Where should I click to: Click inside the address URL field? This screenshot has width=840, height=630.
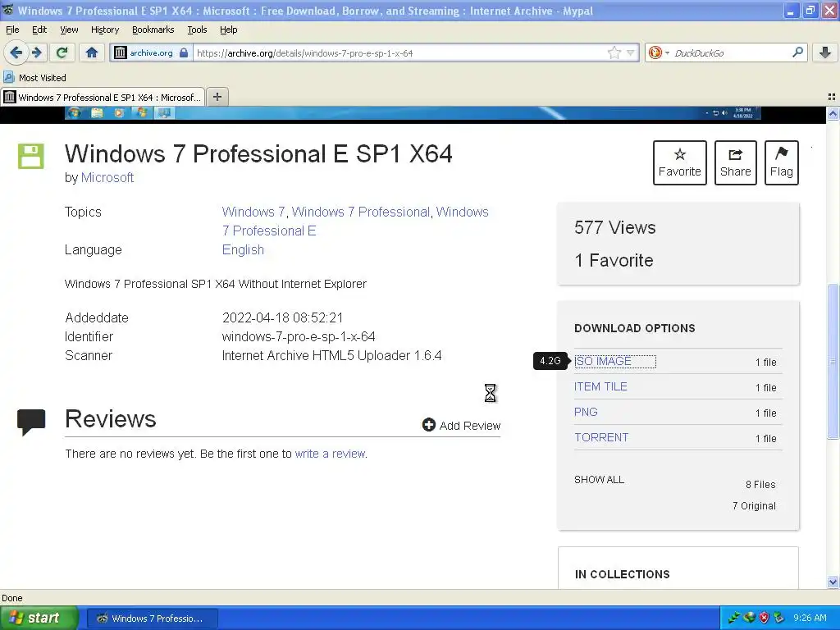(399, 53)
